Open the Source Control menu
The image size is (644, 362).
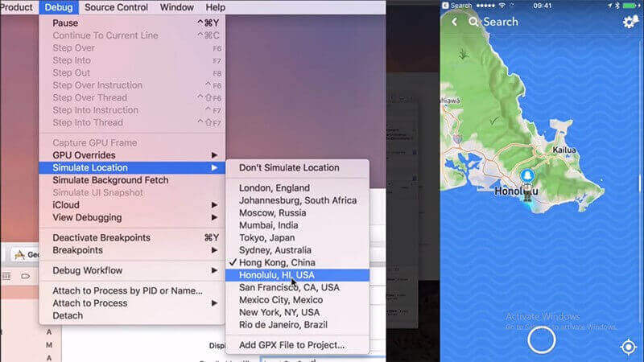click(116, 7)
